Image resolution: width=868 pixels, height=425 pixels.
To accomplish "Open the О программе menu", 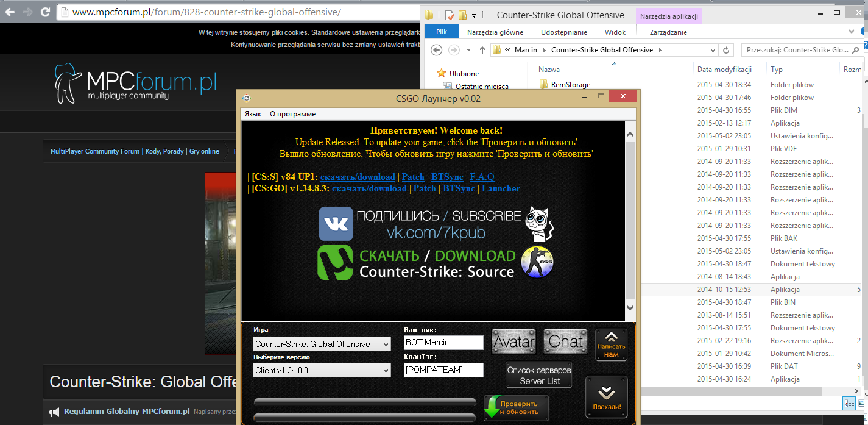I will (x=293, y=114).
